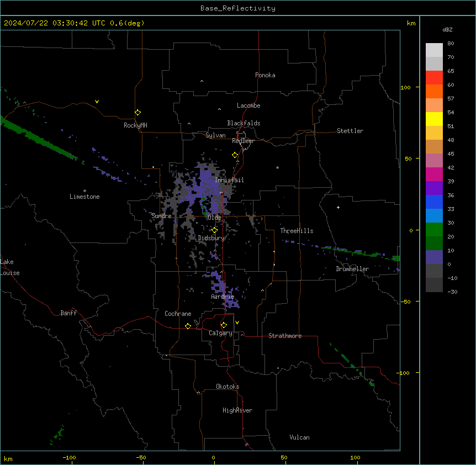The height and width of the screenshot is (465, 476).
Task: Click the yellow diamond marker near RockyMH
Action: pyautogui.click(x=138, y=113)
